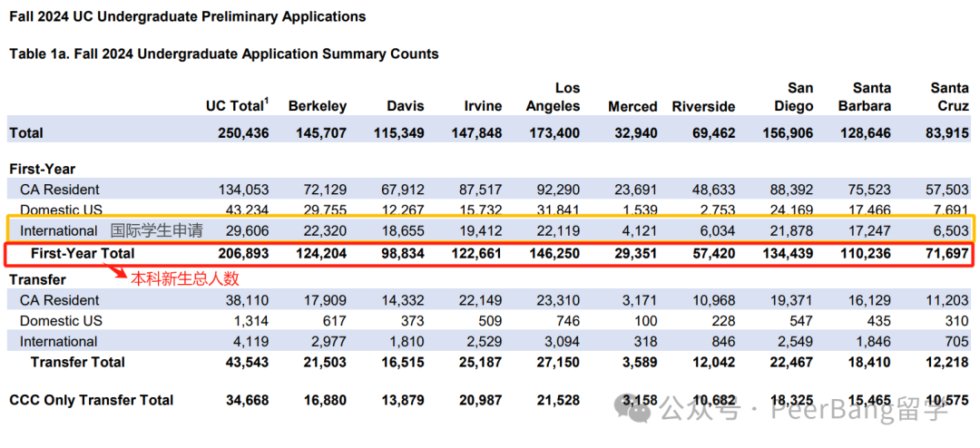Click the Transfer section heading
The width and height of the screenshot is (980, 448).
point(37,280)
